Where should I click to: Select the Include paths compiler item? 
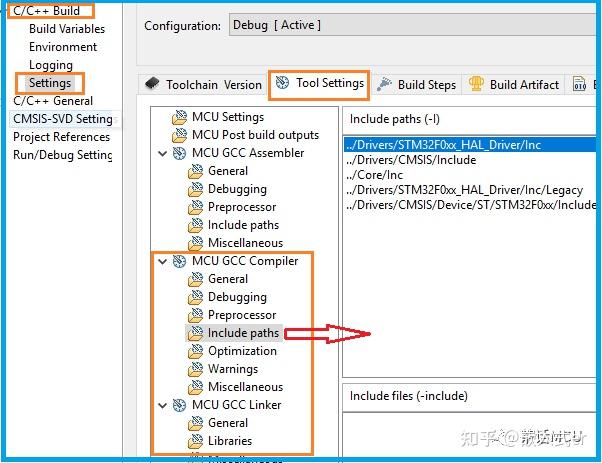[243, 333]
